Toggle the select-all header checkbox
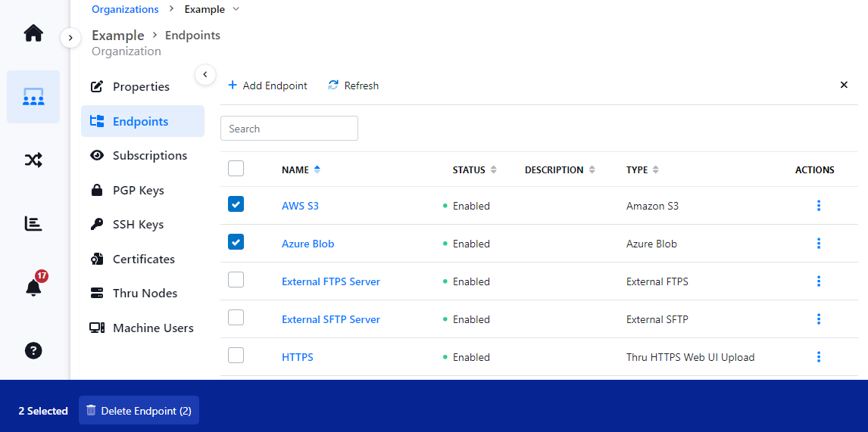 (x=236, y=169)
